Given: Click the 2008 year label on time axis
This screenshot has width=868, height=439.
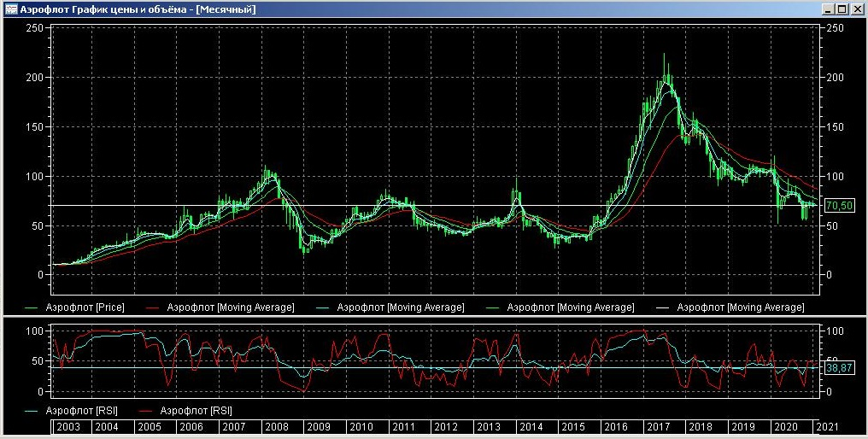Looking at the screenshot, I should click(276, 427).
